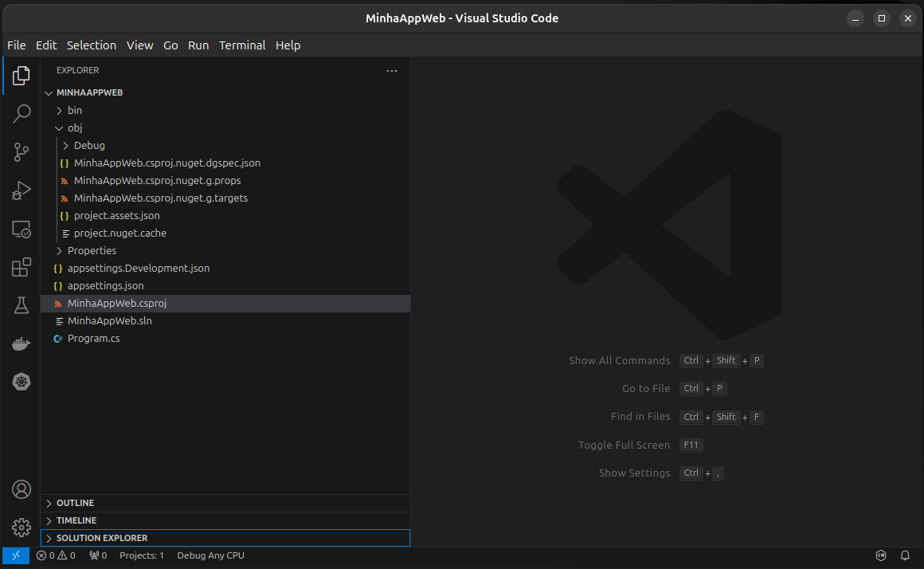Open the Help menu

[x=288, y=45]
